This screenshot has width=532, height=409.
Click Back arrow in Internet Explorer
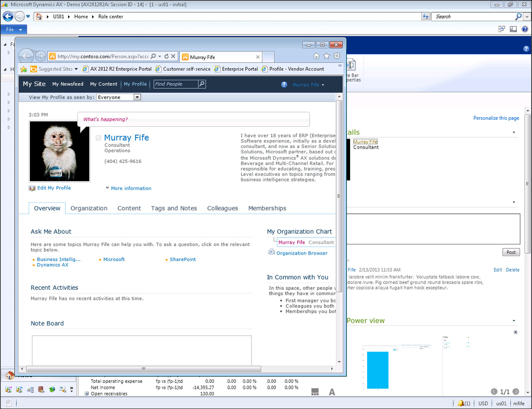click(x=26, y=56)
